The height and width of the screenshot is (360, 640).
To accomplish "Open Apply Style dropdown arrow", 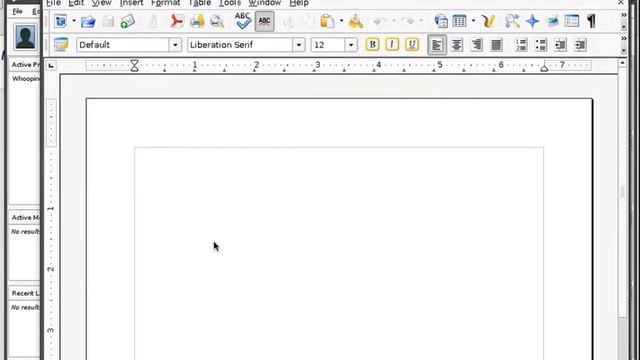I will tap(175, 45).
